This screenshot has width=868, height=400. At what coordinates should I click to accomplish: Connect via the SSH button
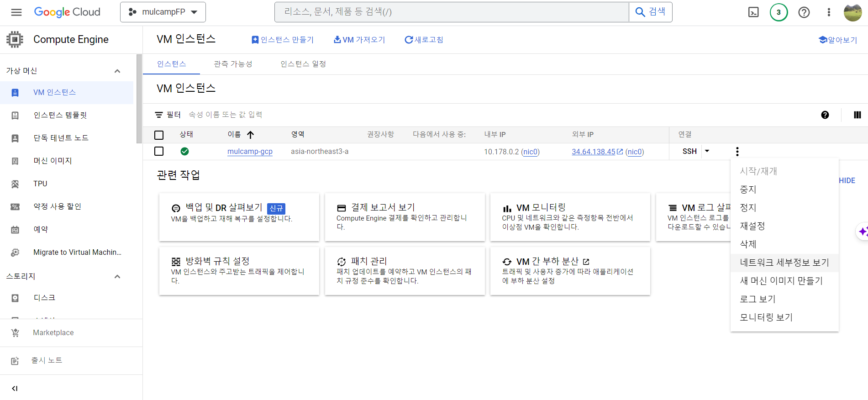(x=689, y=152)
